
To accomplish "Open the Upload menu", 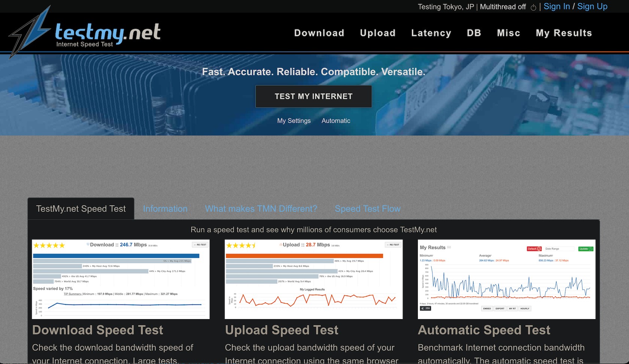I will [377, 33].
